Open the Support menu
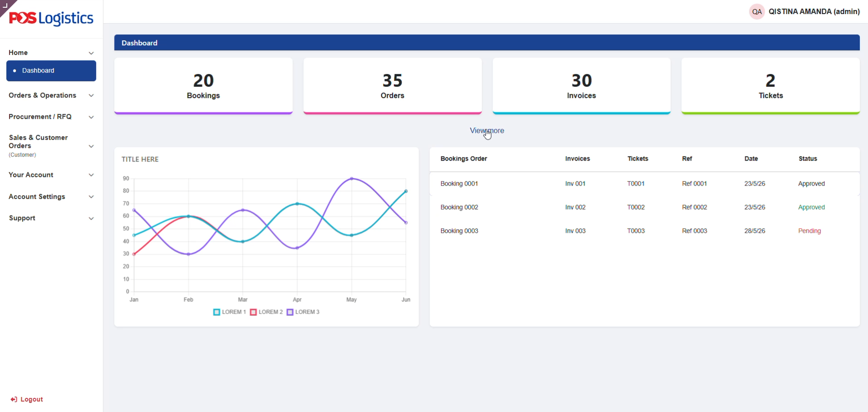 [22, 218]
